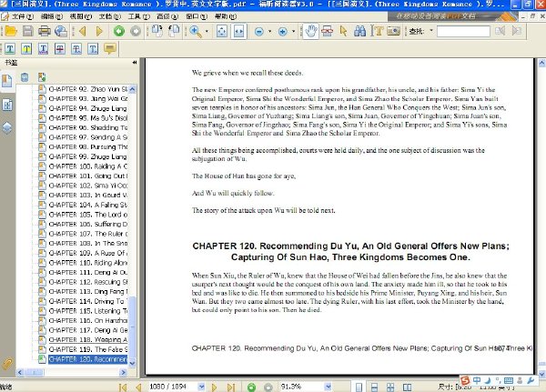The width and height of the screenshot is (546, 392).
Task: Click the blue plus zoom in icon
Action: click(x=283, y=32)
